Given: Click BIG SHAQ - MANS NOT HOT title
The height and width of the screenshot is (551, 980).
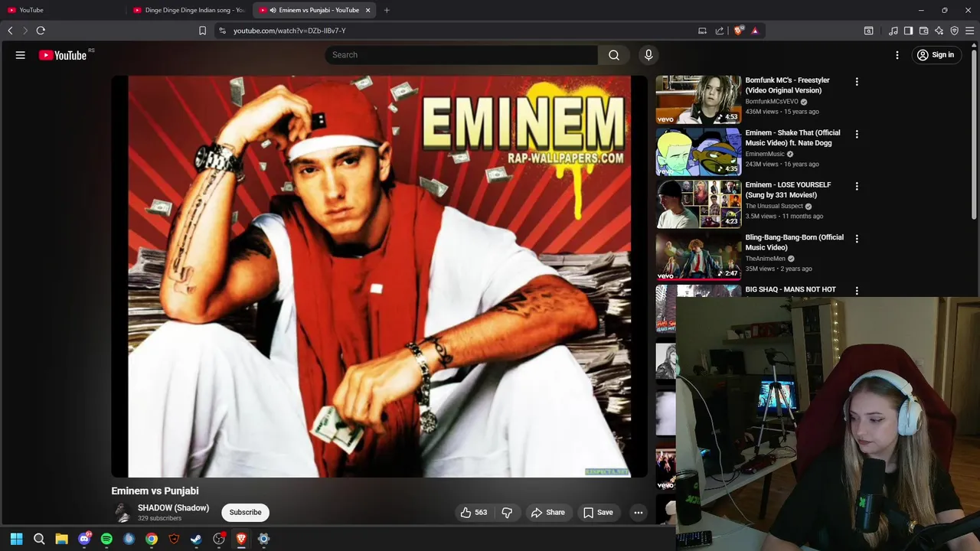Looking at the screenshot, I should pos(790,289).
